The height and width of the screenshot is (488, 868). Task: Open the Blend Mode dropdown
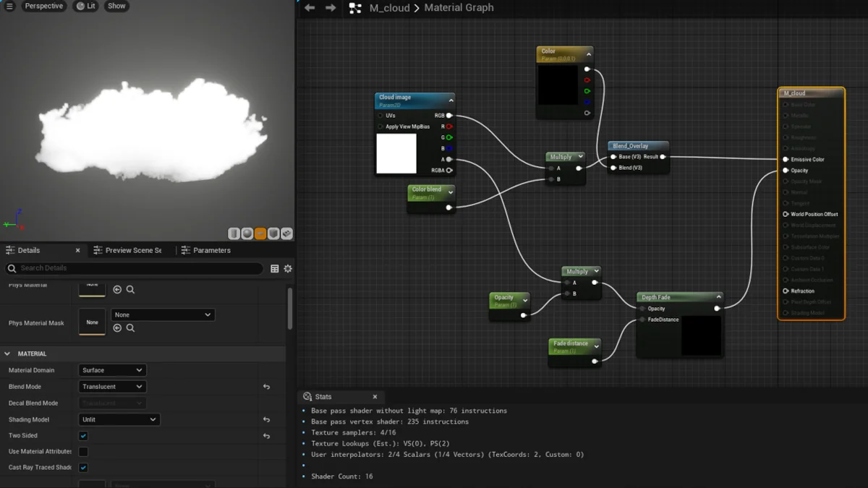(x=112, y=387)
